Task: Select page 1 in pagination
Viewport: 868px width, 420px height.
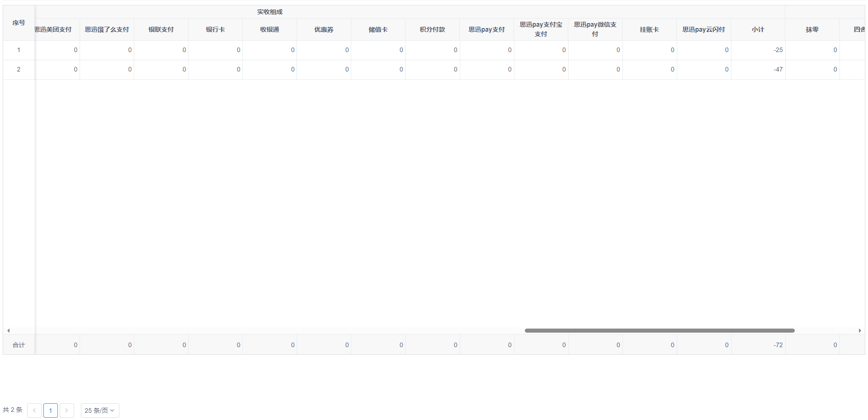Action: coord(51,410)
